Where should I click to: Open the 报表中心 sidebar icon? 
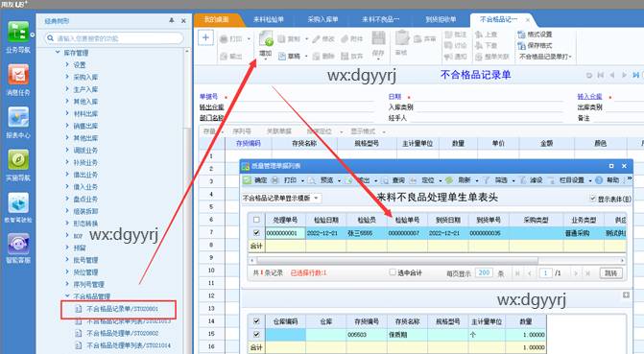[18, 117]
